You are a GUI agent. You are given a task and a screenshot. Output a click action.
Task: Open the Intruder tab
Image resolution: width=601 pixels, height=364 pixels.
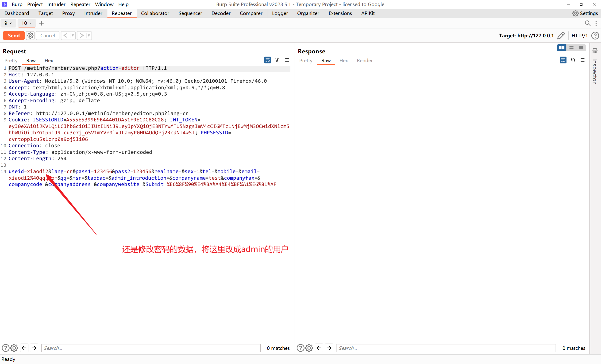(x=93, y=13)
